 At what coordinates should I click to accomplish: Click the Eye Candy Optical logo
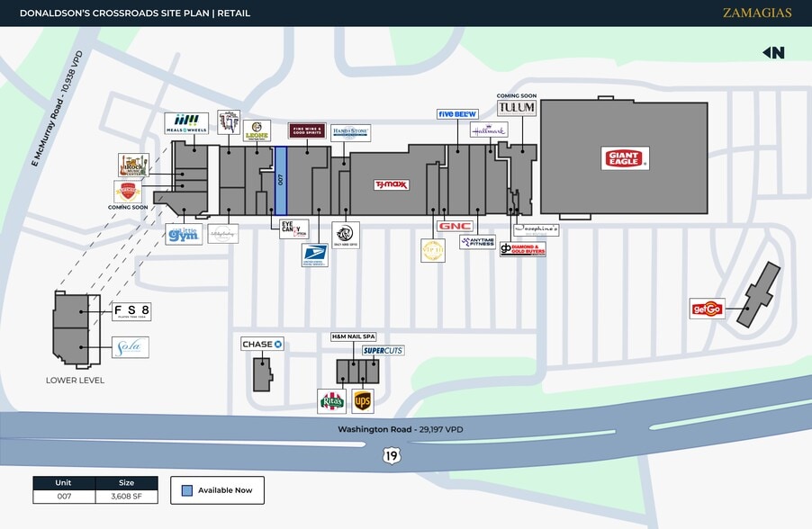coord(294,229)
